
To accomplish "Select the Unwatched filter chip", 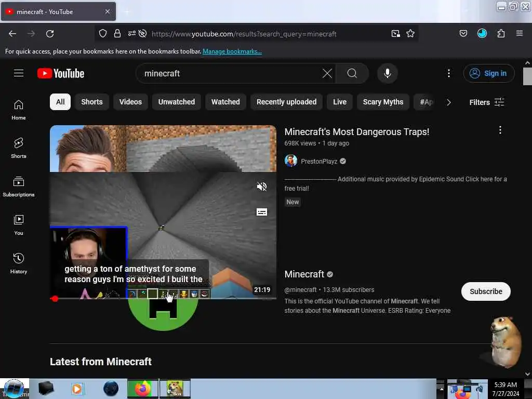I will point(177,102).
